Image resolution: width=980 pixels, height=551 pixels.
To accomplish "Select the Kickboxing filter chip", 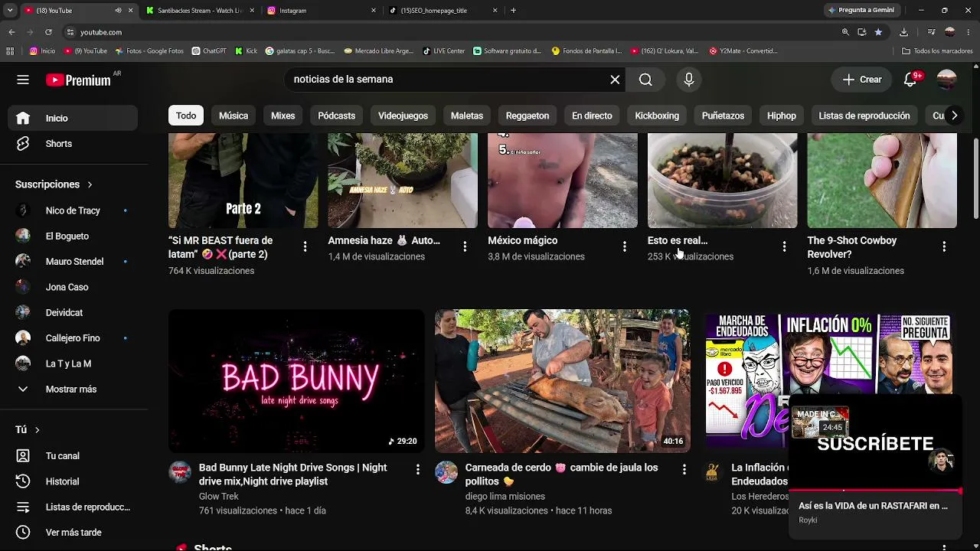I will click(x=657, y=116).
